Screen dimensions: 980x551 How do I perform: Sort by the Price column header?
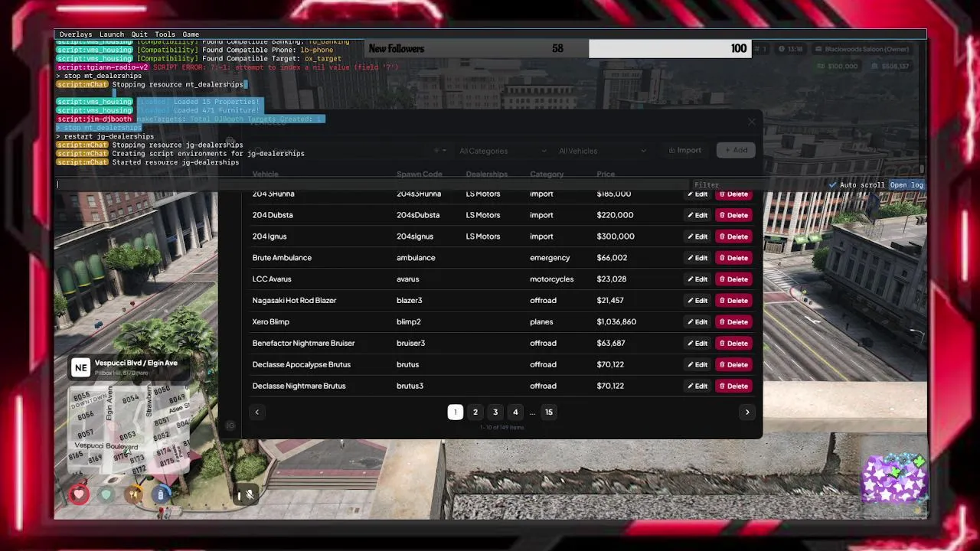click(x=606, y=174)
